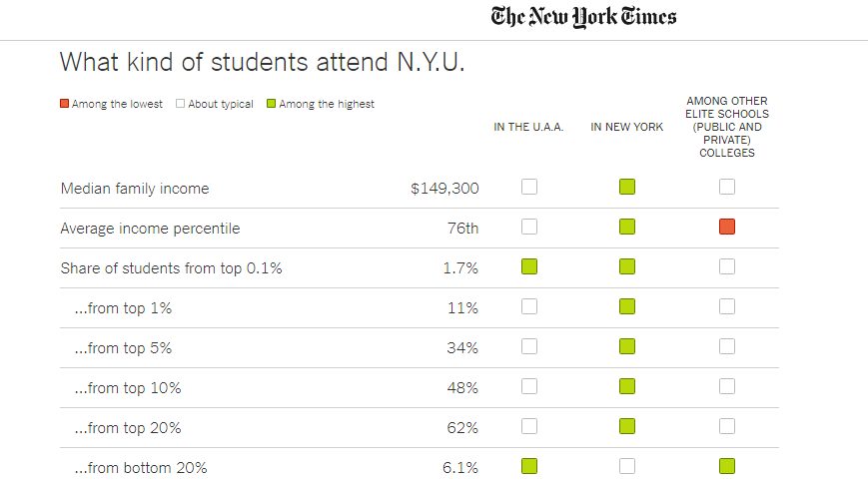Click white 'About typical' legend swatch
Image resolution: width=868 pixels, height=482 pixels.
coord(181,104)
